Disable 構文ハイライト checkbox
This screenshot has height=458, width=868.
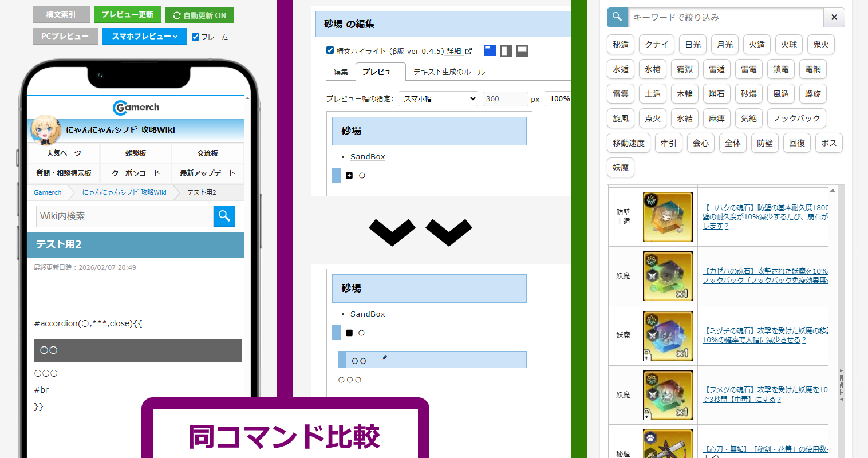coord(330,50)
